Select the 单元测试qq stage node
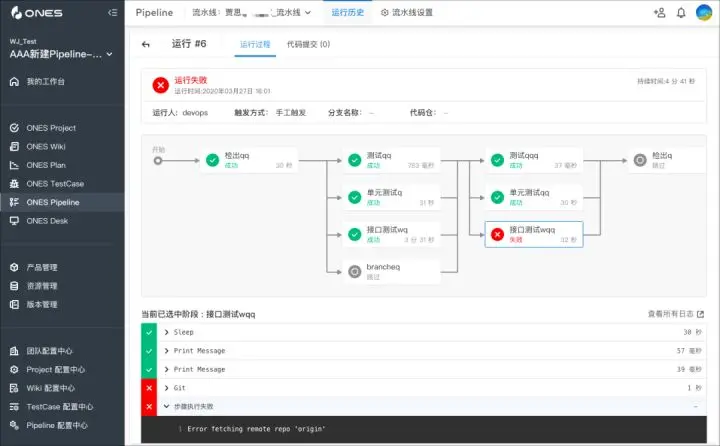Viewport: 720px width, 446px height. coord(534,198)
